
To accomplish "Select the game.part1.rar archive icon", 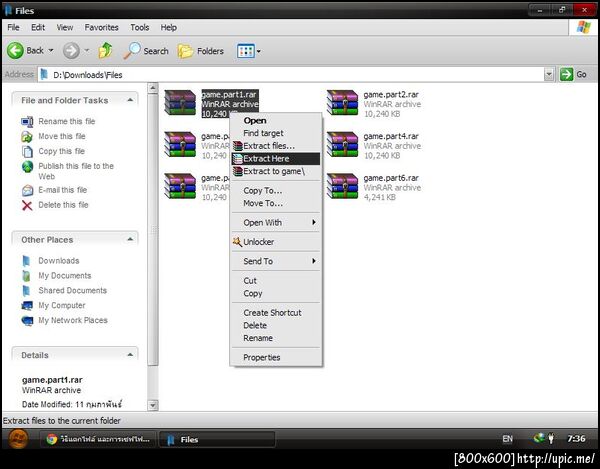I will click(x=180, y=103).
